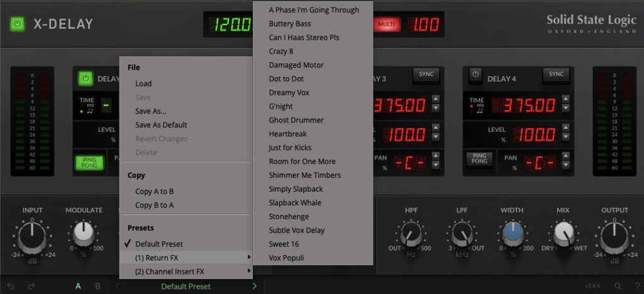
Task: Enable Delay 4 Ping Pong button
Action: coord(479,159)
